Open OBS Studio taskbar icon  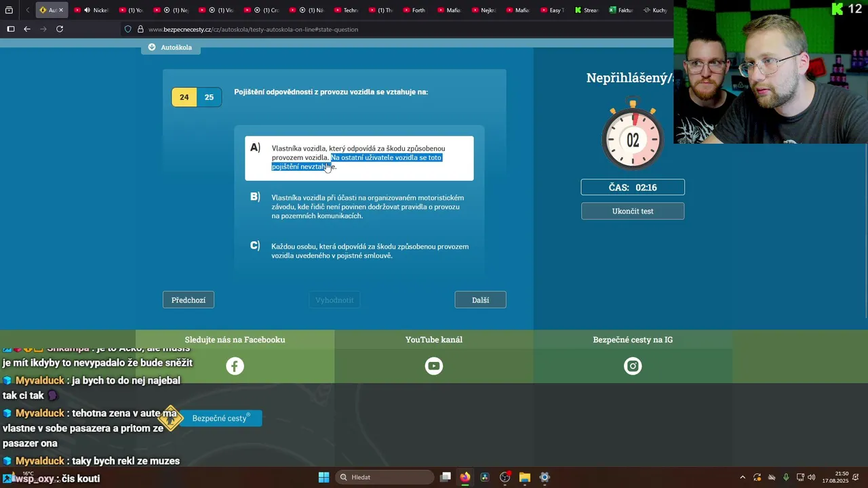[x=505, y=477]
